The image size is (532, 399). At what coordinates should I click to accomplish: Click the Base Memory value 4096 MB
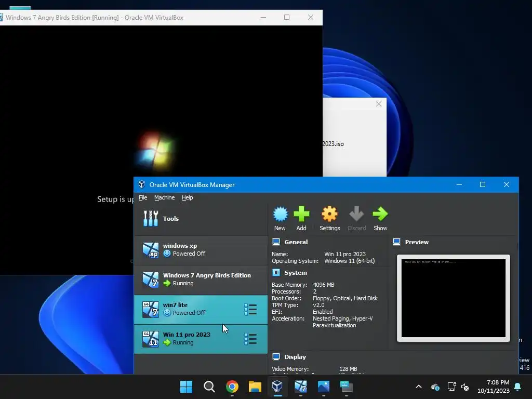323,285
